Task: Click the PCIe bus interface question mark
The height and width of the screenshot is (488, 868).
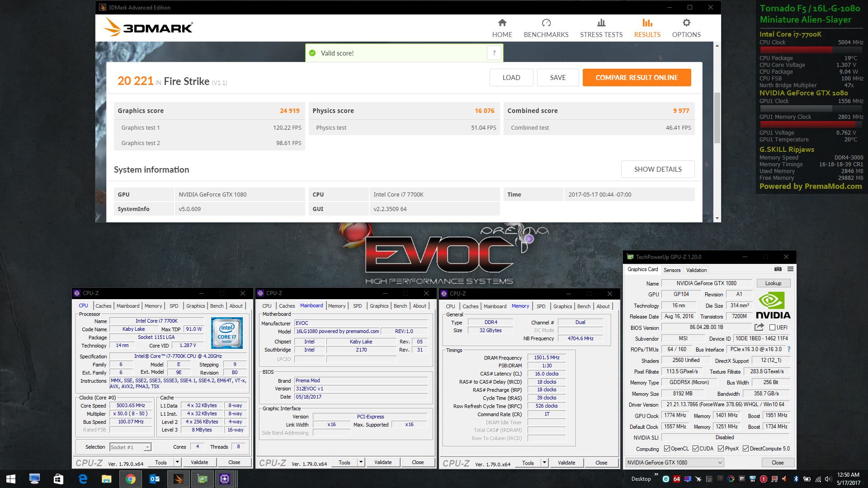Action: pos(789,349)
